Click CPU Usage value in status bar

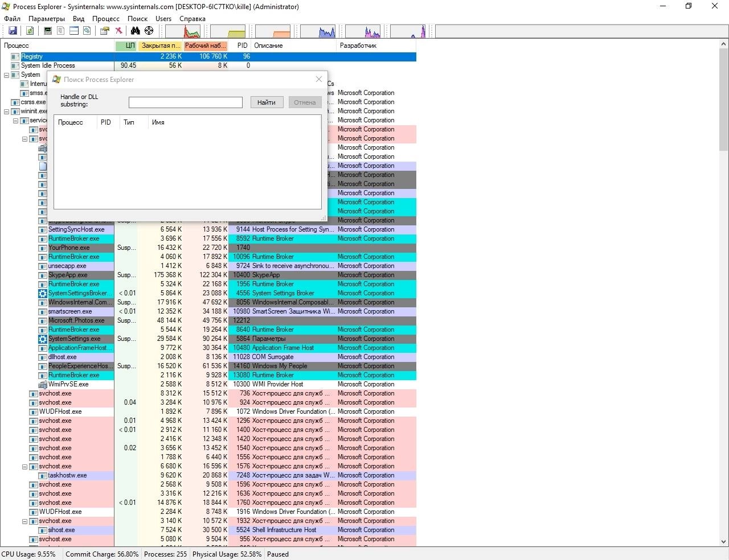(28, 554)
